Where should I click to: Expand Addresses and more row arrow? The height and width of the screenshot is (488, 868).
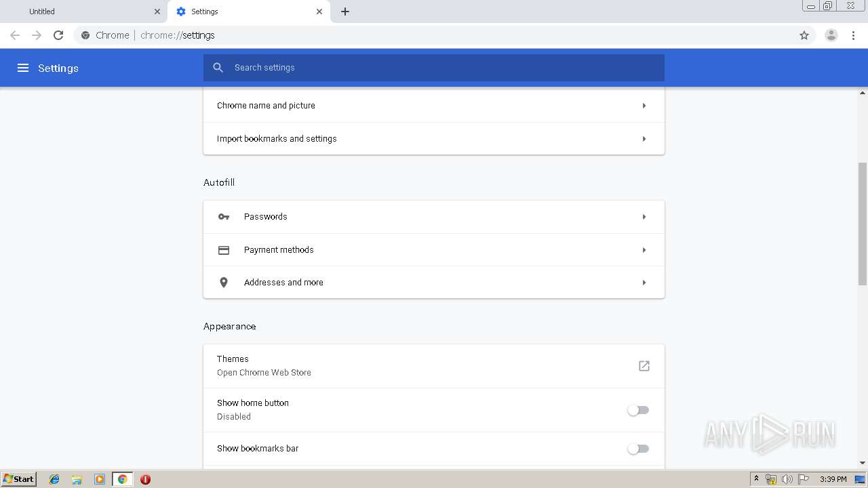644,283
